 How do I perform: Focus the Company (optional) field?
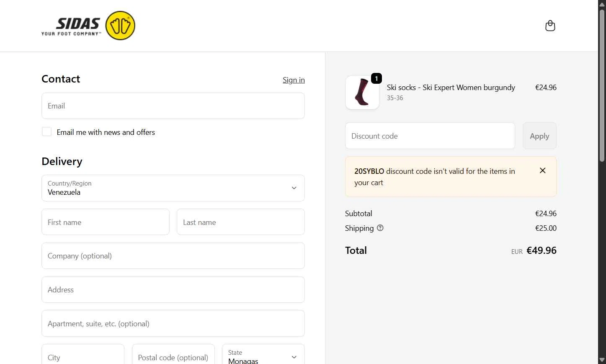point(173,256)
